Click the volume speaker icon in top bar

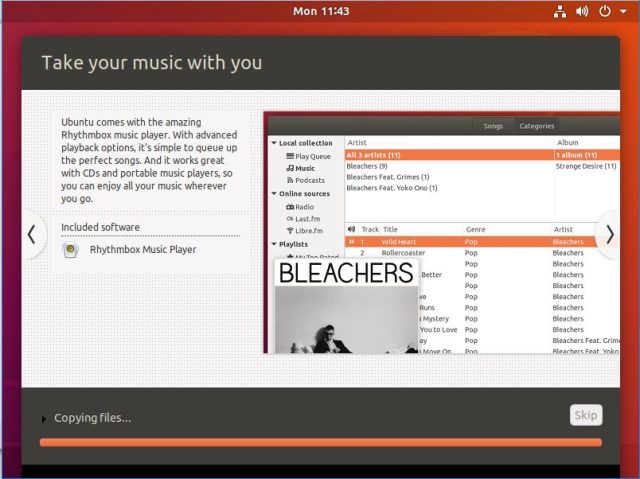[582, 11]
